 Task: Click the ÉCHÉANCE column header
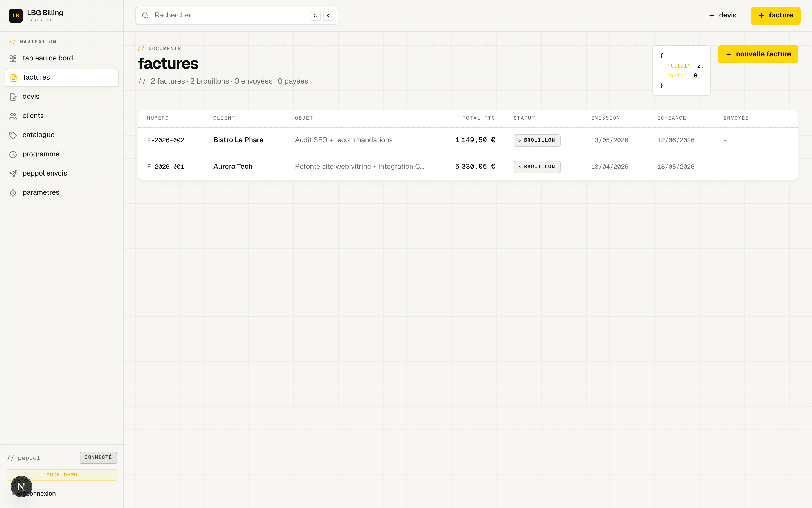(672, 118)
